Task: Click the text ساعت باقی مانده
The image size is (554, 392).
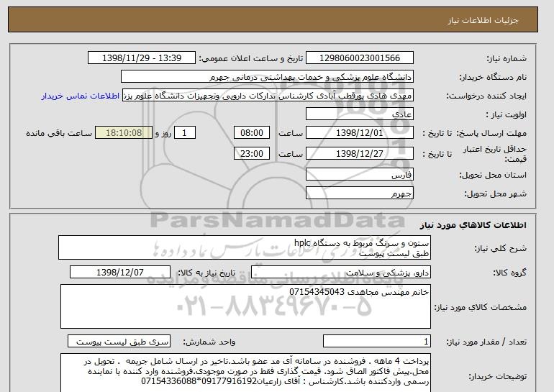Action: pos(59,133)
